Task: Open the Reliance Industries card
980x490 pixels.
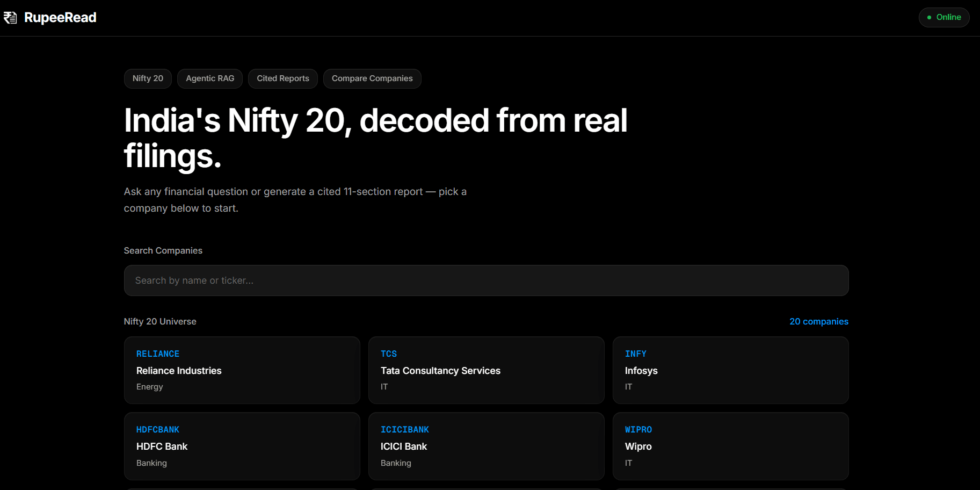Action: coord(242,370)
